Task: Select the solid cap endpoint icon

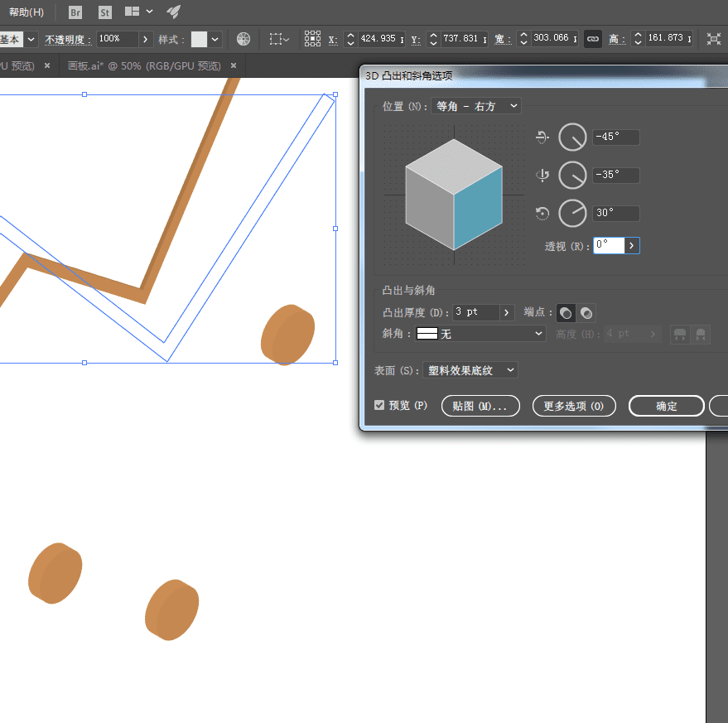Action: pyautogui.click(x=566, y=313)
